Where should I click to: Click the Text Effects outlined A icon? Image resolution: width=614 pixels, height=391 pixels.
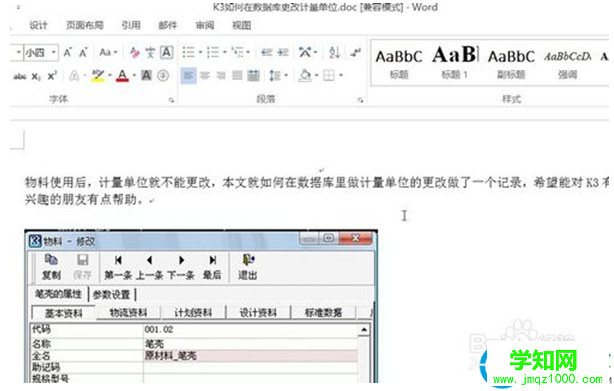point(74,76)
